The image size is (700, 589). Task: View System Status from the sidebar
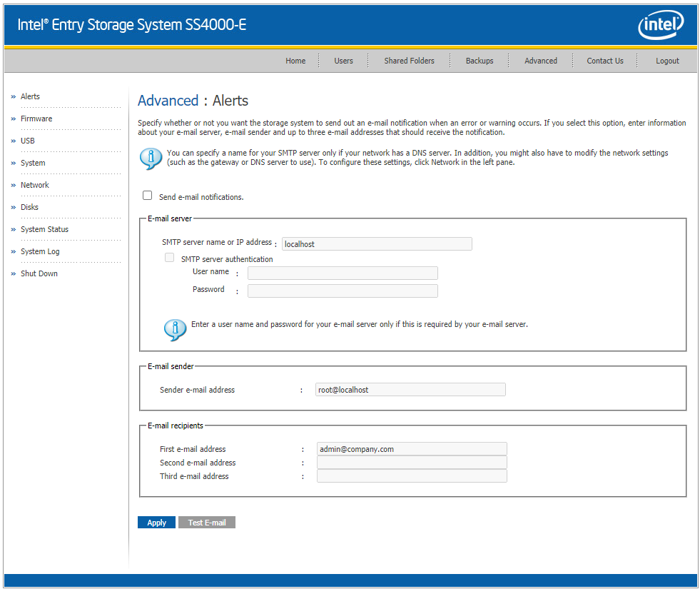tap(45, 229)
